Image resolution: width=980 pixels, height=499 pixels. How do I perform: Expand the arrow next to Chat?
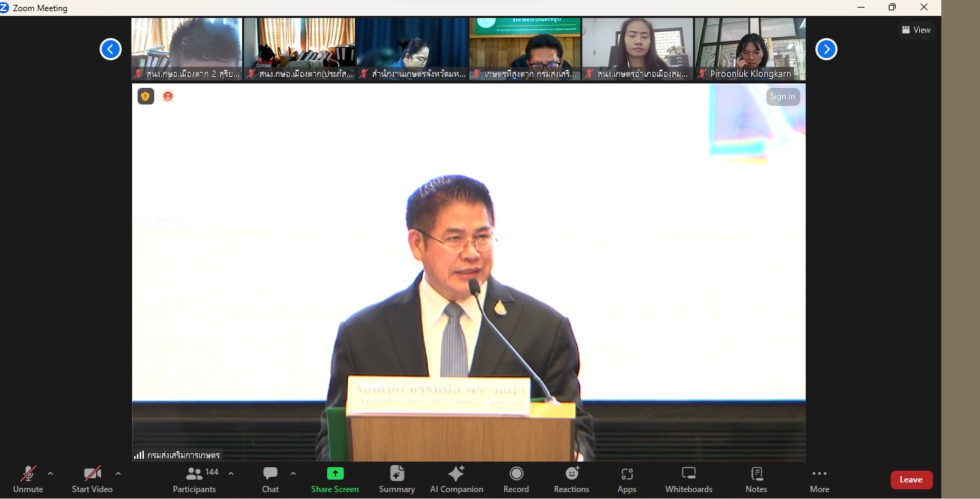click(x=293, y=474)
